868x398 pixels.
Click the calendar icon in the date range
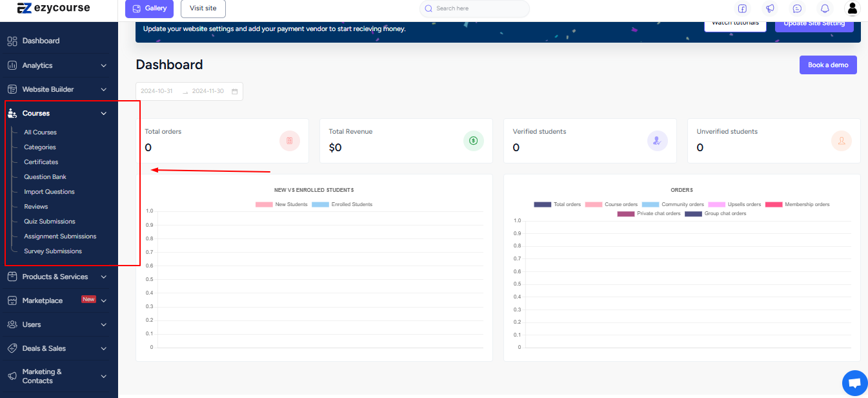(x=235, y=91)
